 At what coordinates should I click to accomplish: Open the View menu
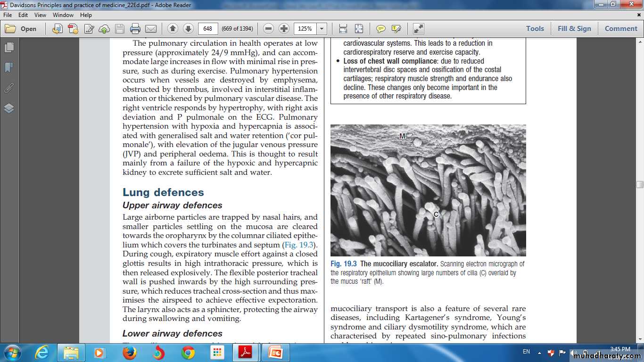(40, 15)
